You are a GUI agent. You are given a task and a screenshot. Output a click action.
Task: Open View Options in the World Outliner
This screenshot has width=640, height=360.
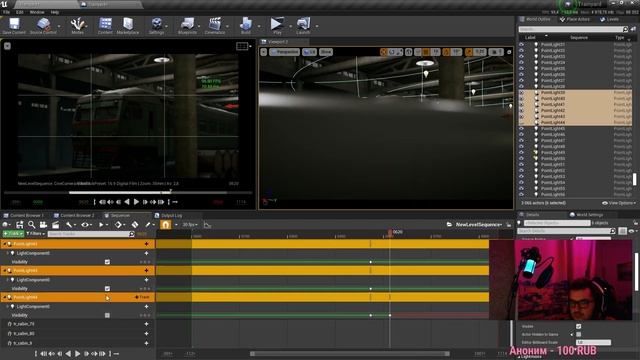click(x=619, y=203)
